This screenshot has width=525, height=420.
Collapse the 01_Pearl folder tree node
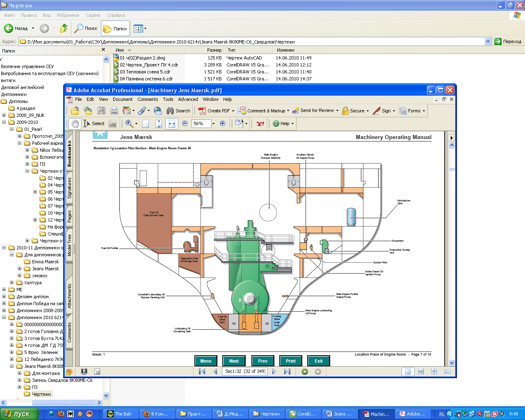click(11, 129)
